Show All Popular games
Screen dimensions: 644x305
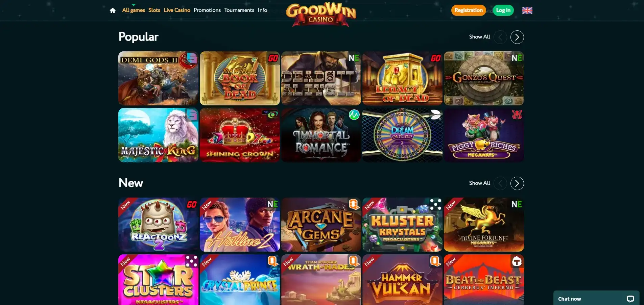click(x=479, y=37)
